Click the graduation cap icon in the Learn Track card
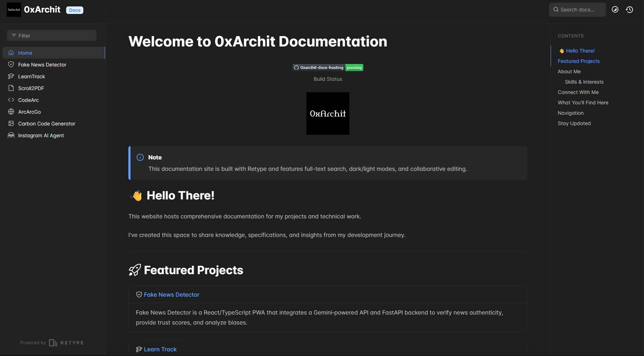644x356 pixels. (x=139, y=349)
